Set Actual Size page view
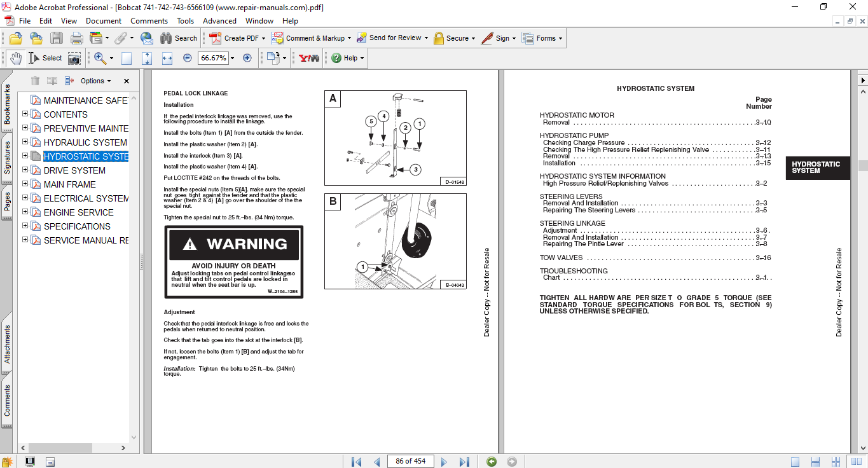The image size is (868, 468). [x=127, y=59]
